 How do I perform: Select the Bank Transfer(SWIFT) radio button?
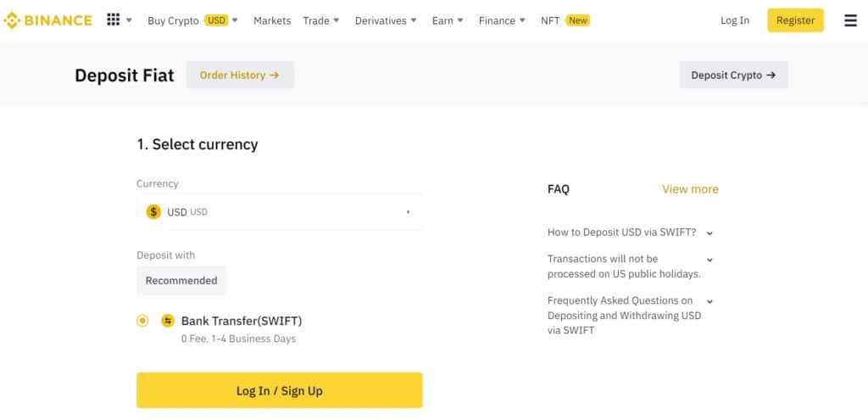click(x=142, y=321)
